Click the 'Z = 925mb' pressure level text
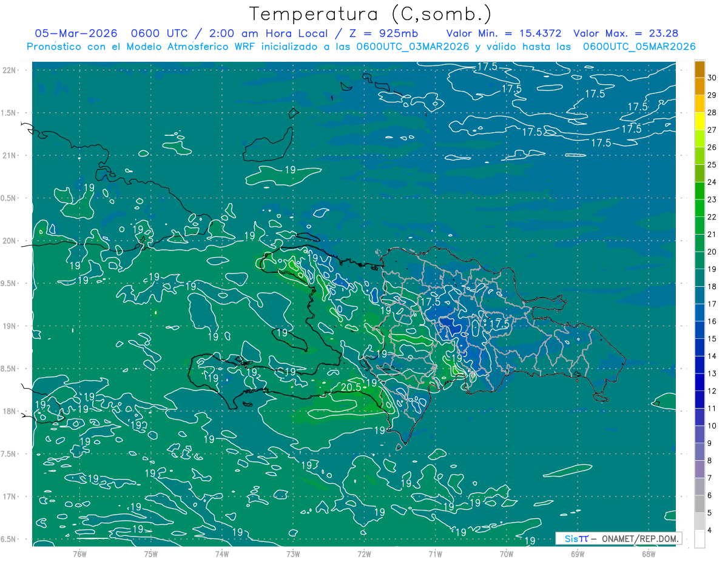This screenshot has height=562, width=728. tap(385, 33)
